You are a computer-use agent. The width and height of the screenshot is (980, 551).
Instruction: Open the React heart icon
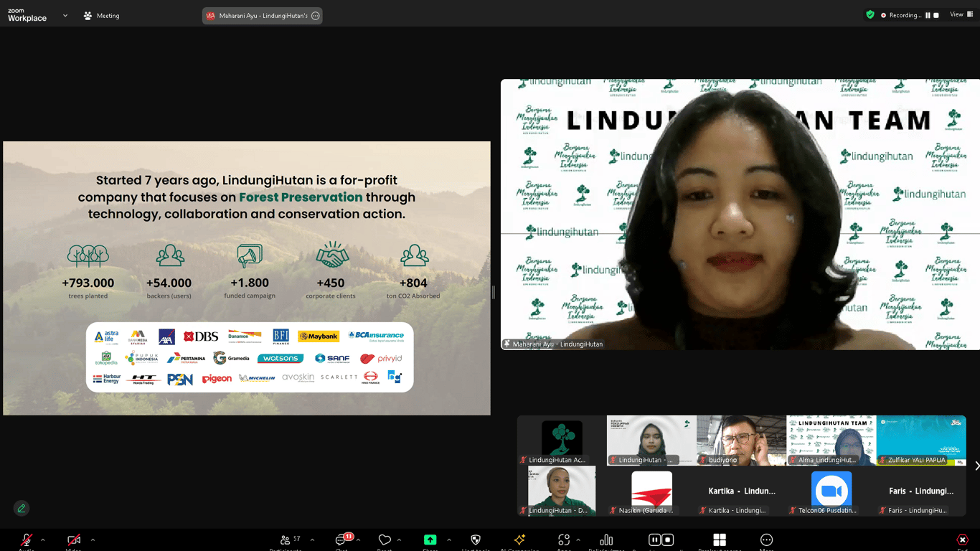385,540
